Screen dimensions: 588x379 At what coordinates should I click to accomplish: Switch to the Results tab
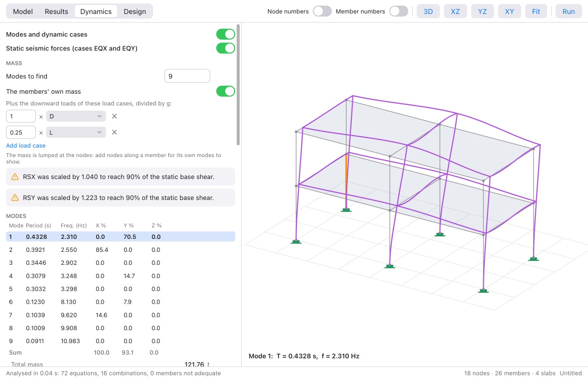(56, 11)
